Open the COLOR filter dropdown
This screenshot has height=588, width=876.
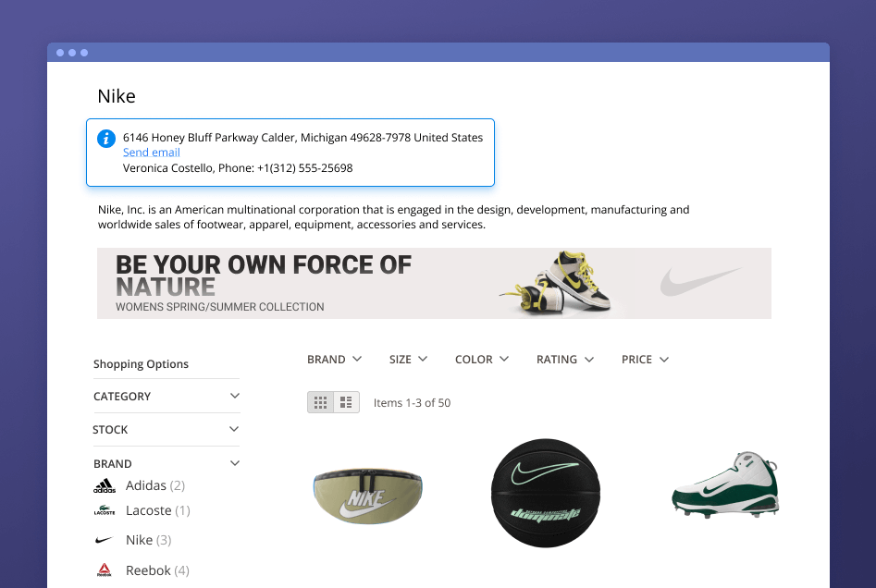point(481,359)
